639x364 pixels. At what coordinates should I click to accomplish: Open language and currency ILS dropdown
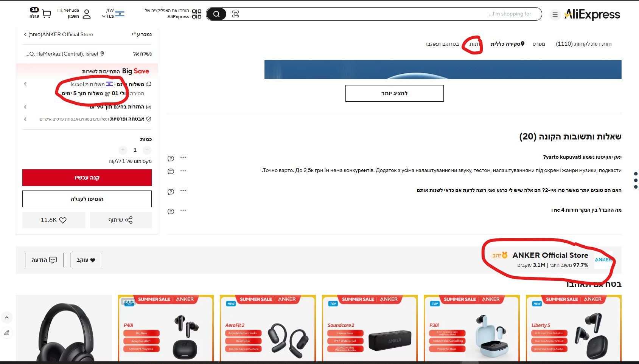point(113,14)
